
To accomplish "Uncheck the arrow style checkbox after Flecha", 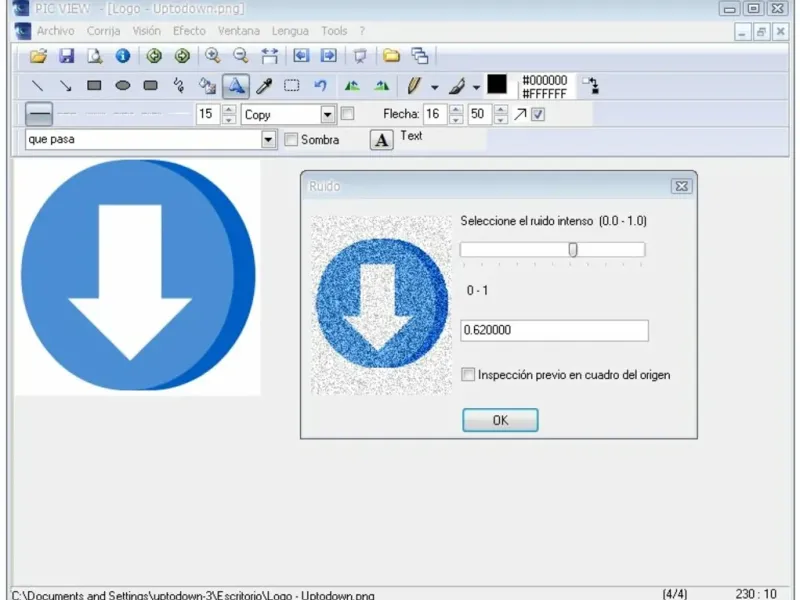I will tap(538, 114).
